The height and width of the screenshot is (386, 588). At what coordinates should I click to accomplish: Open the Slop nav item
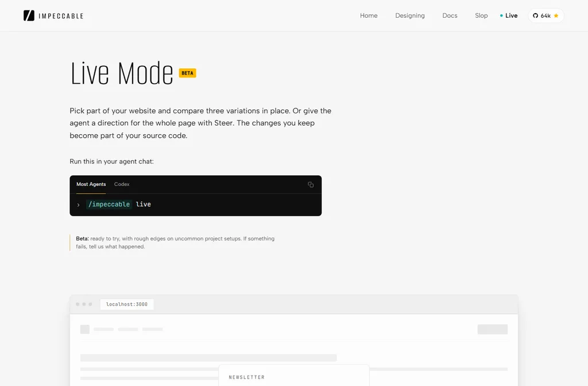pyautogui.click(x=481, y=15)
